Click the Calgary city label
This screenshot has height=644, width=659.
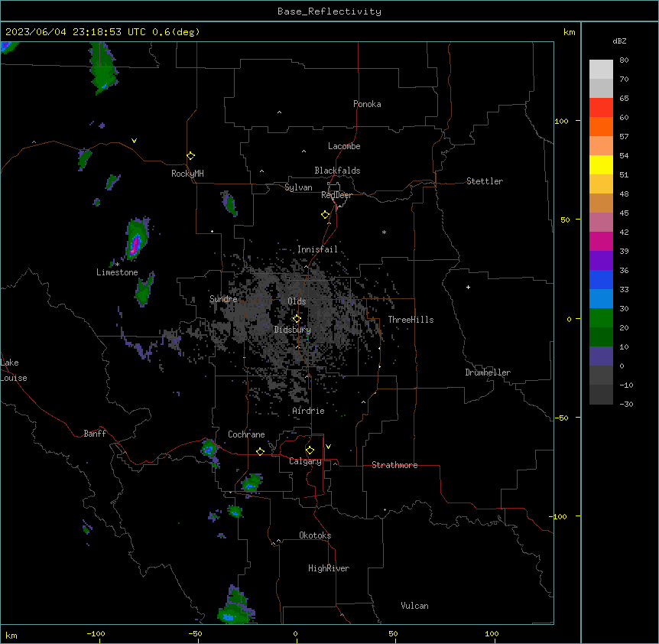(x=305, y=461)
